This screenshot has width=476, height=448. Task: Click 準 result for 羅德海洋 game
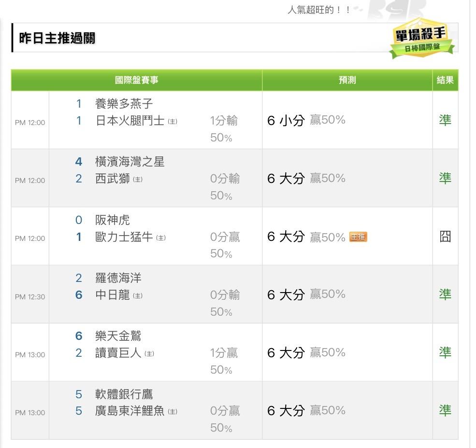[x=445, y=294]
